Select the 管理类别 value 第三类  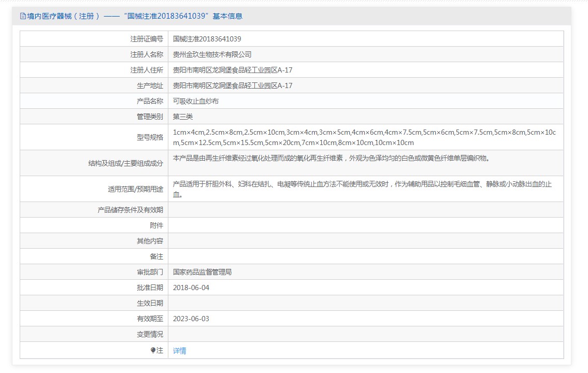[x=182, y=116]
